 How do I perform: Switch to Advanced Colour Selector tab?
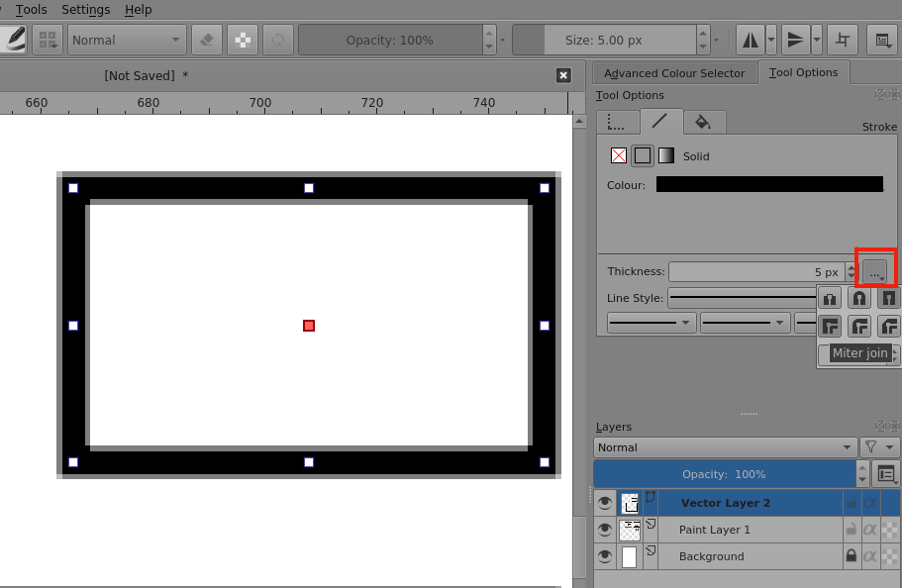click(x=674, y=73)
